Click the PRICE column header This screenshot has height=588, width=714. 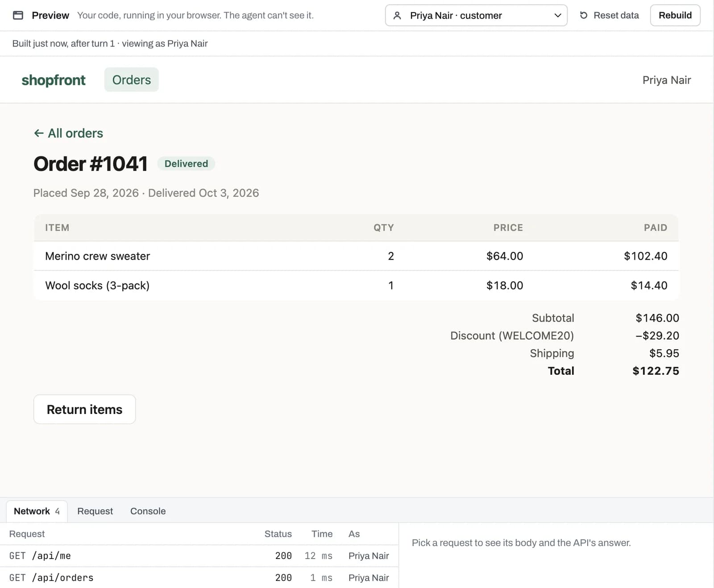coord(508,228)
